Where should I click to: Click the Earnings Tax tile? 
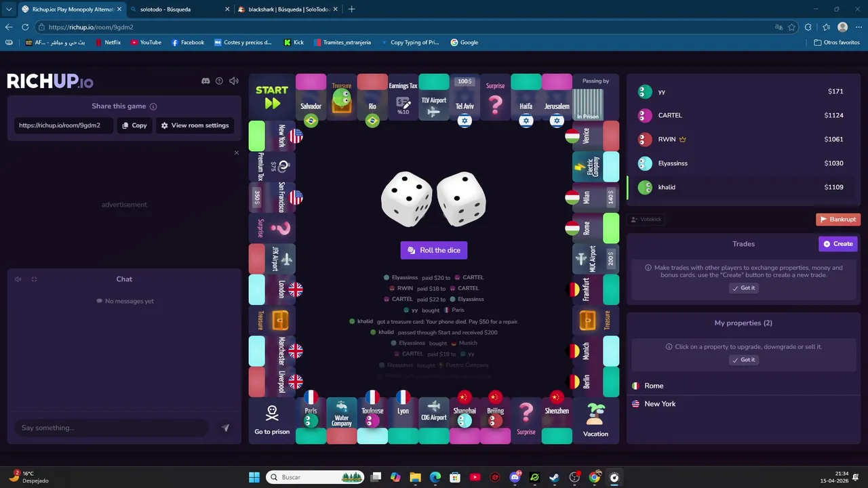click(403, 98)
